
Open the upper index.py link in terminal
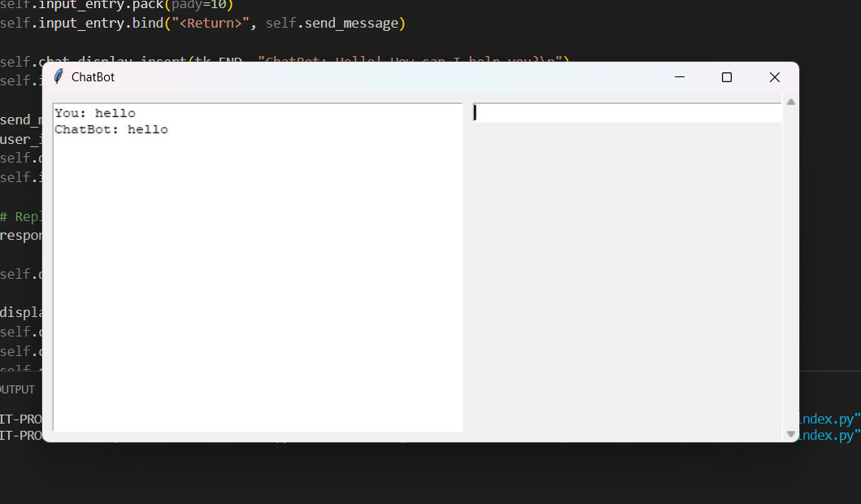(828, 419)
